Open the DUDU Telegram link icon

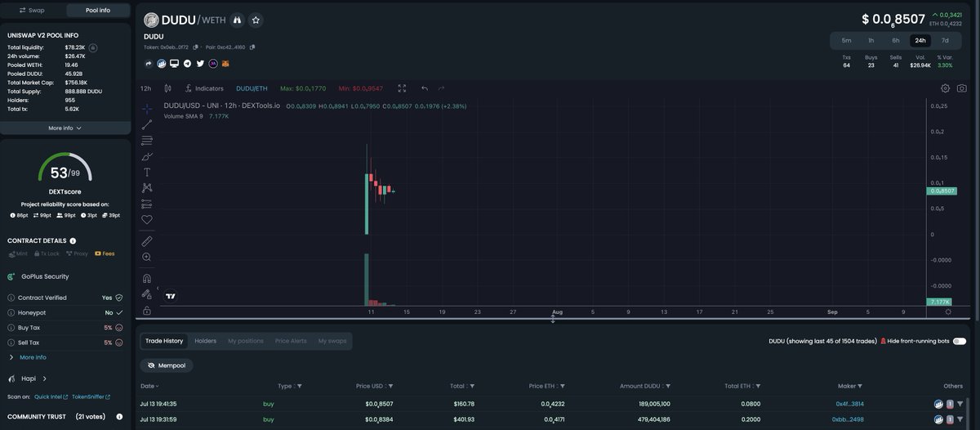(187, 63)
